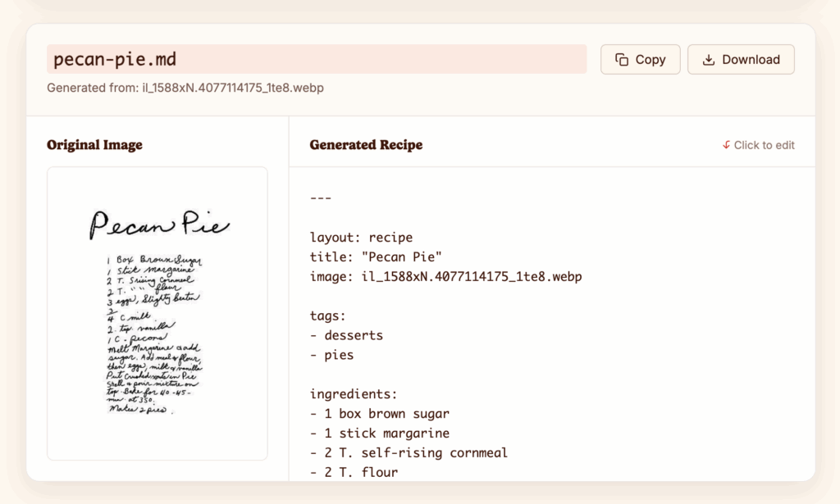Click the arrow icon beside Click to edit
The width and height of the screenshot is (840, 504).
pos(726,145)
